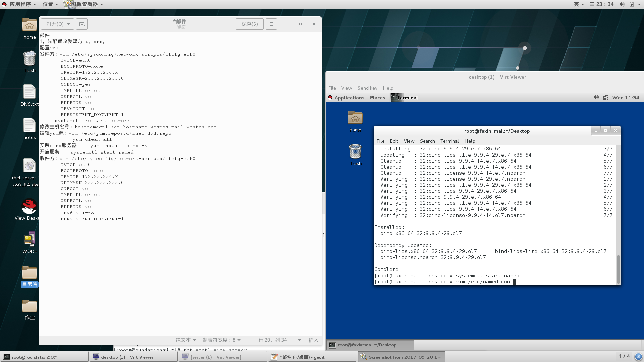
Task: Open 英 input method dropdown
Action: (x=579, y=4)
